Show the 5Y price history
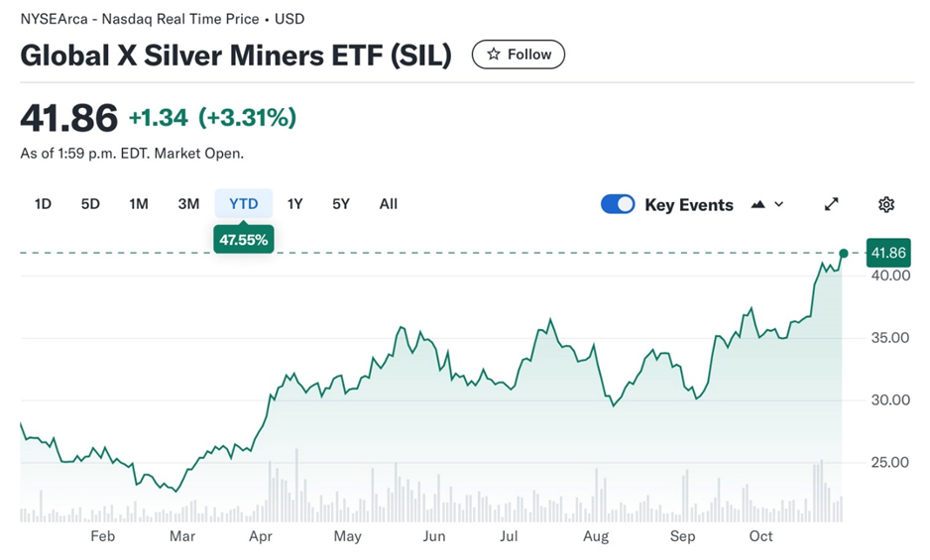 341,204
